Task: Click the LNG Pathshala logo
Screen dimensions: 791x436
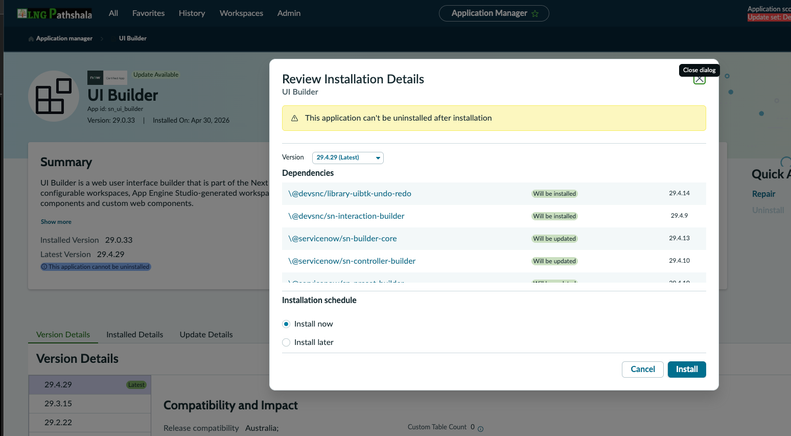Action: tap(54, 14)
